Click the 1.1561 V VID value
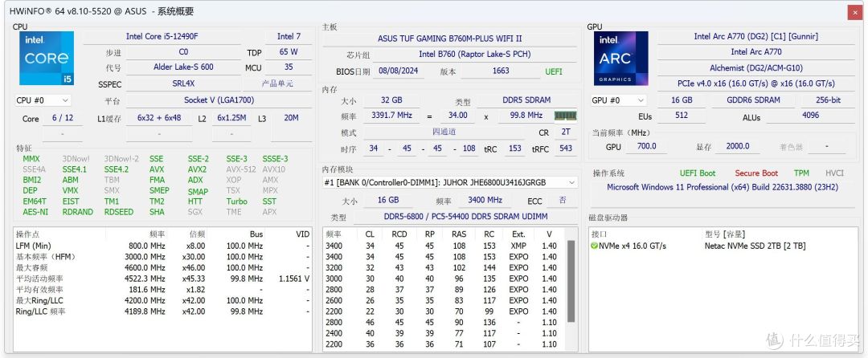This screenshot has width=868, height=358. [294, 279]
